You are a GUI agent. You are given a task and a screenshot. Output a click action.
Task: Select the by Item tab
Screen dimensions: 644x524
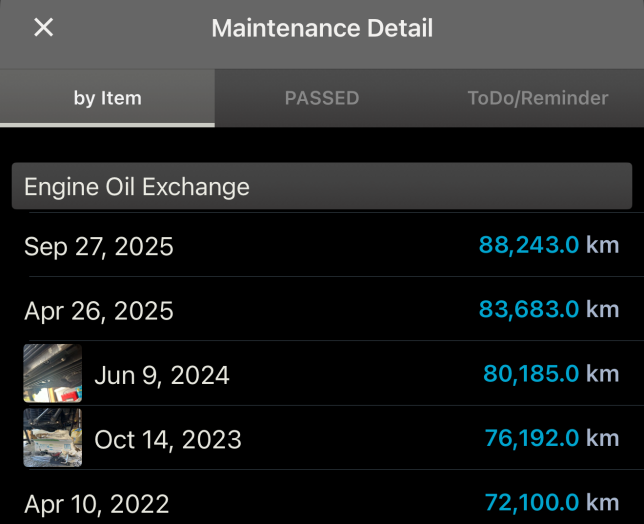click(107, 98)
